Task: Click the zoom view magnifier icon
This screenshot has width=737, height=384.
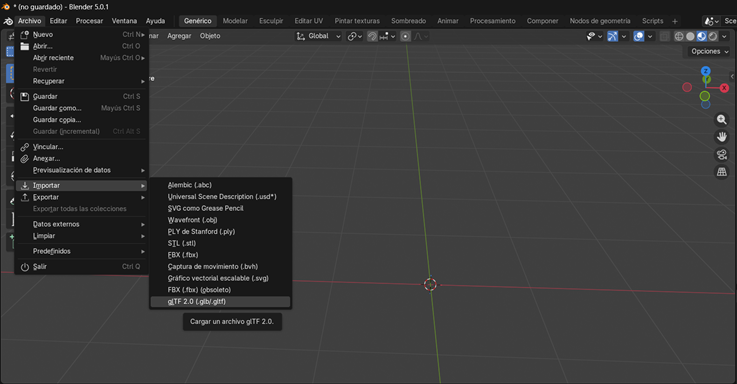Action: click(x=721, y=120)
